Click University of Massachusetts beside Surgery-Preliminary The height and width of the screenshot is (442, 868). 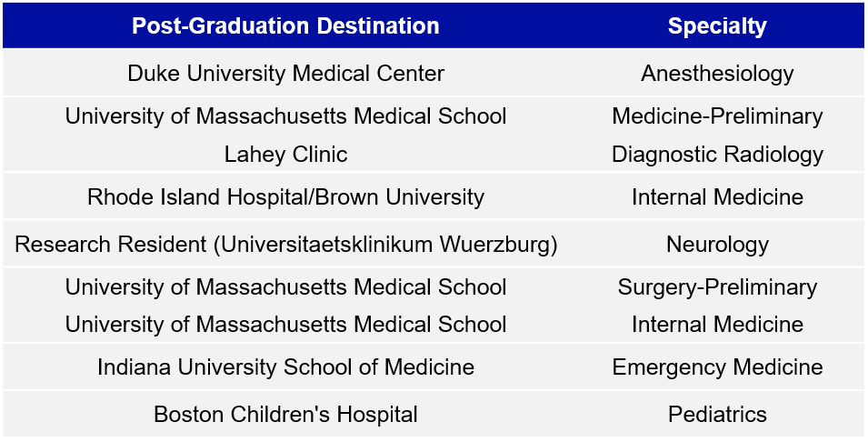285,287
